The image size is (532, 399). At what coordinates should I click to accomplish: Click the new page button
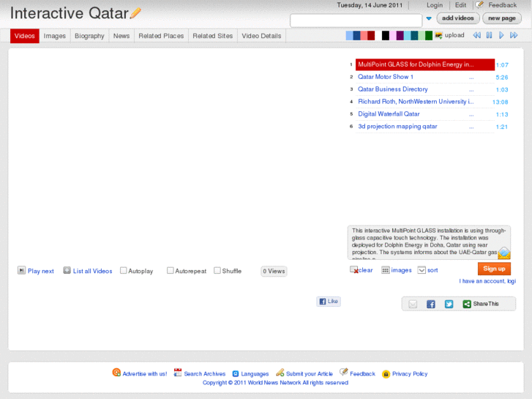click(502, 18)
